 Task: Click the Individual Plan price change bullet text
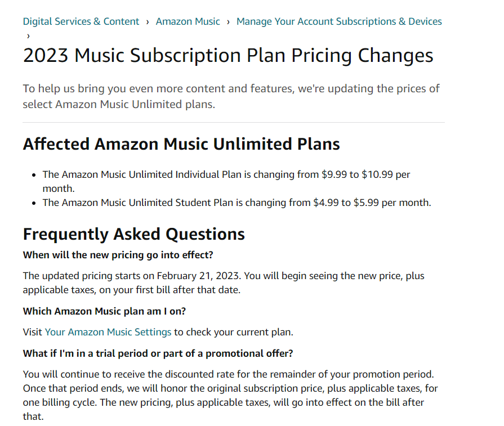[x=226, y=181]
